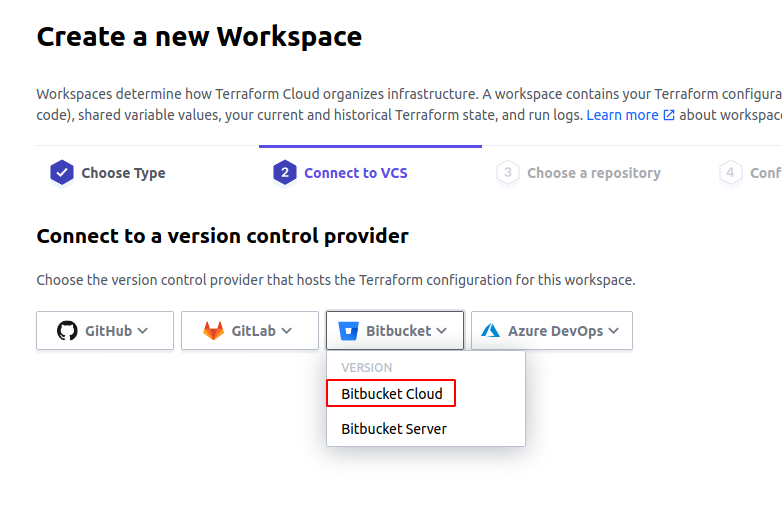Open the Azure DevOps dropdown chevron

click(613, 331)
